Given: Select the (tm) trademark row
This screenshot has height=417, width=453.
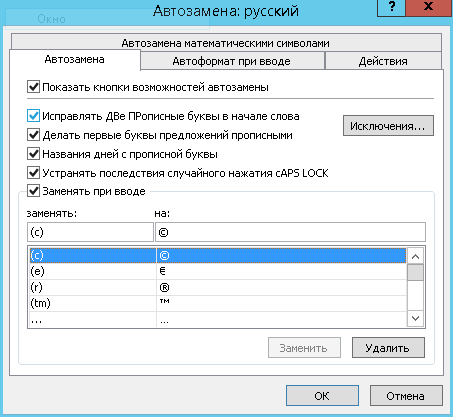Looking at the screenshot, I should [218, 303].
